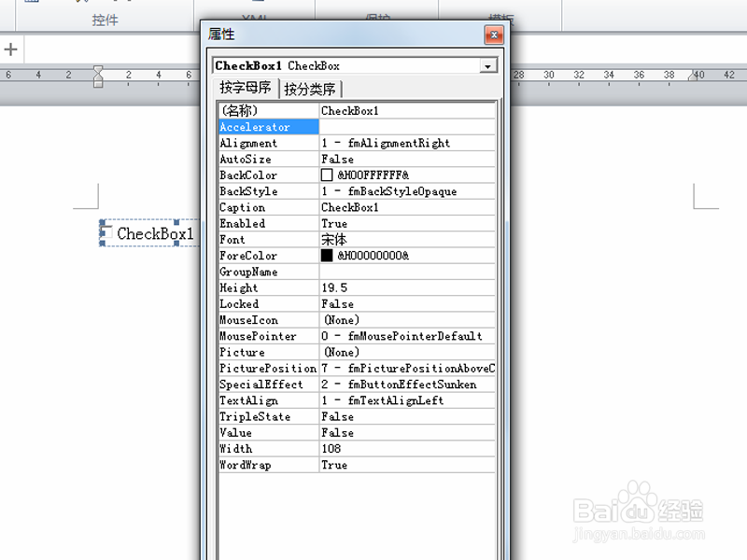The image size is (747, 560).
Task: Open the CheckBox1 object dropdown list
Action: [x=487, y=65]
